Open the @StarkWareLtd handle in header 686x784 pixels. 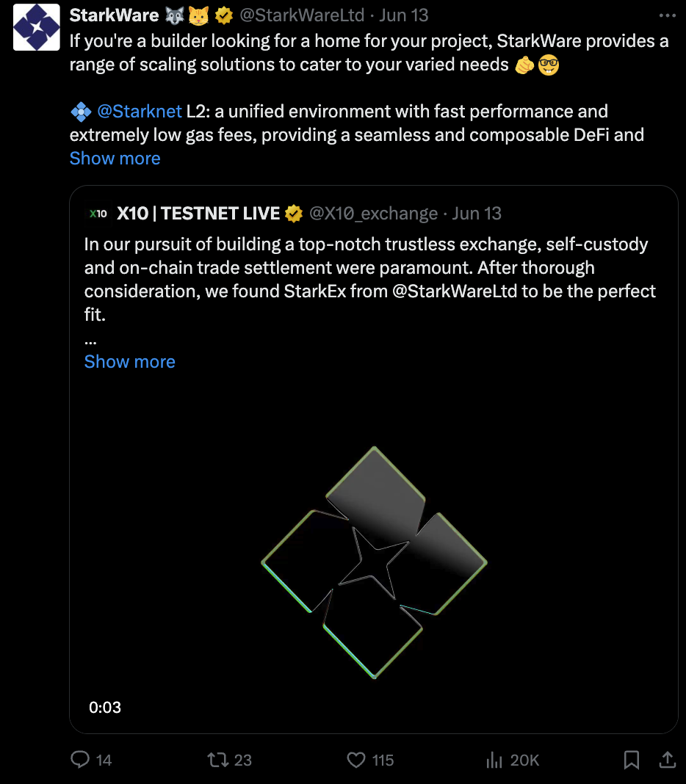(x=303, y=15)
